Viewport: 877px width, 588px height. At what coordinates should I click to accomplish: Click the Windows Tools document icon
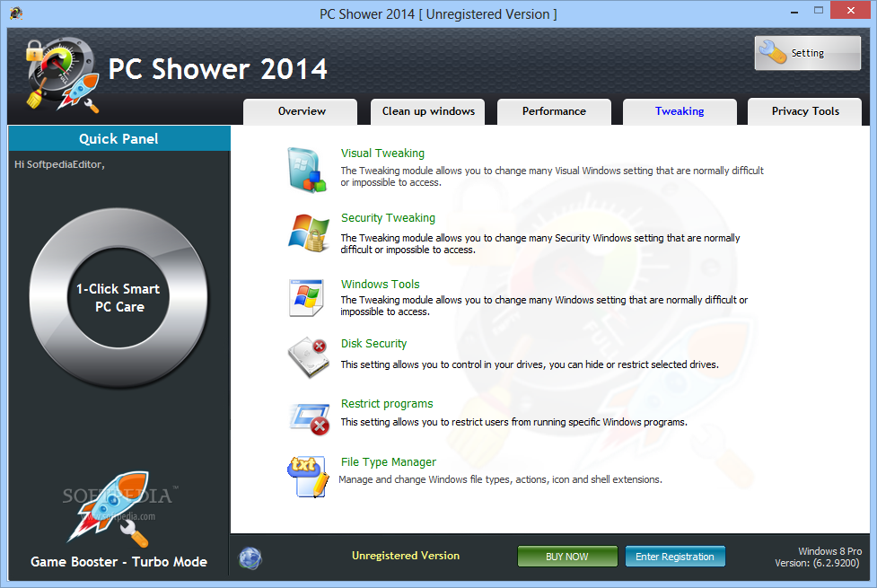(x=306, y=298)
